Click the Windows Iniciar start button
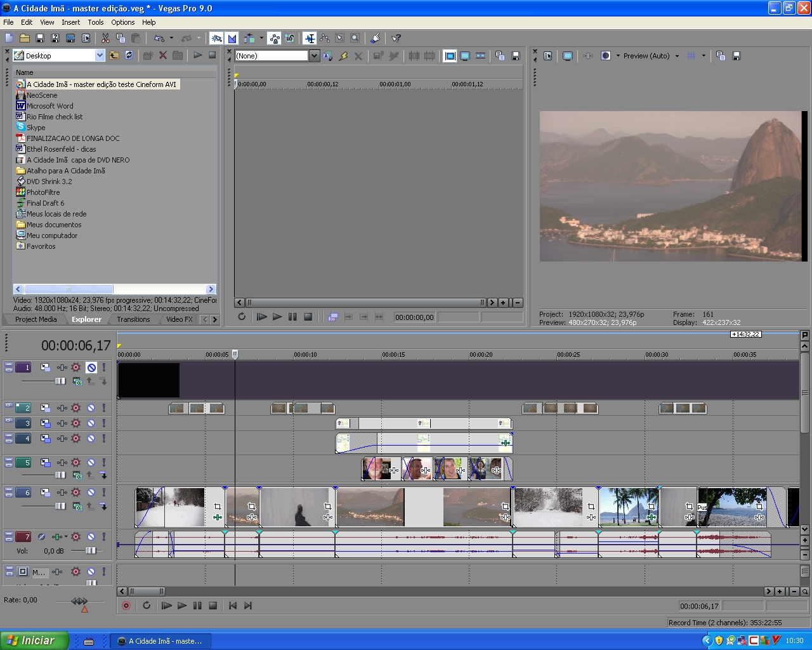This screenshot has height=650, width=812. pos(34,640)
